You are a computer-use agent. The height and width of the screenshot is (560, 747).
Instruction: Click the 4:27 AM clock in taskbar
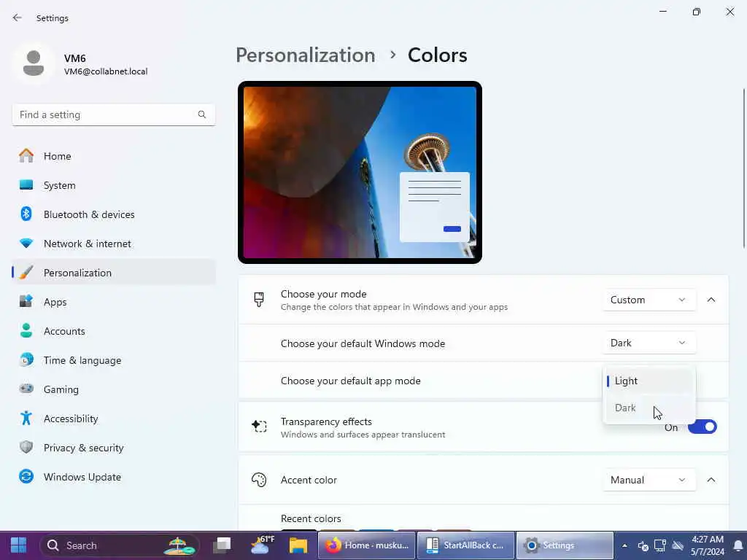pyautogui.click(x=708, y=540)
